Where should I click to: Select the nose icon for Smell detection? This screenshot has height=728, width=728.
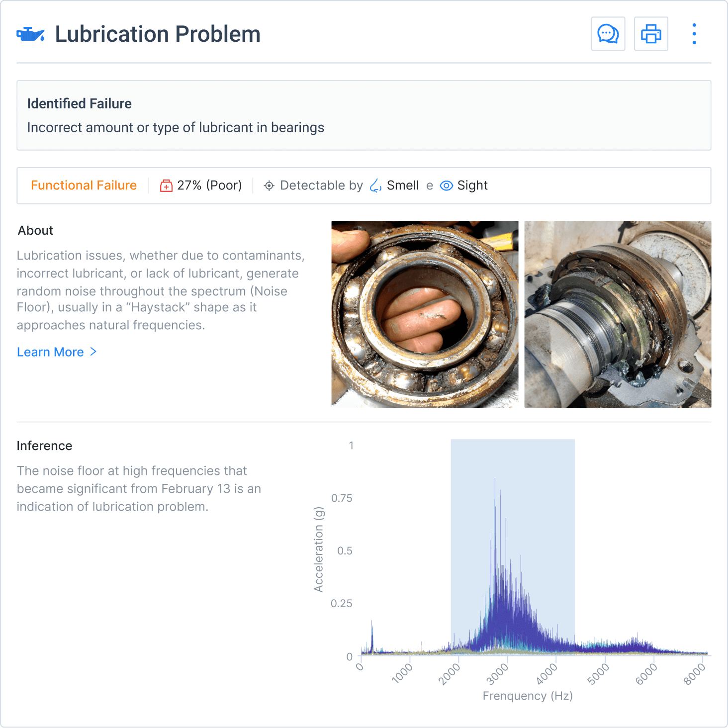375,185
